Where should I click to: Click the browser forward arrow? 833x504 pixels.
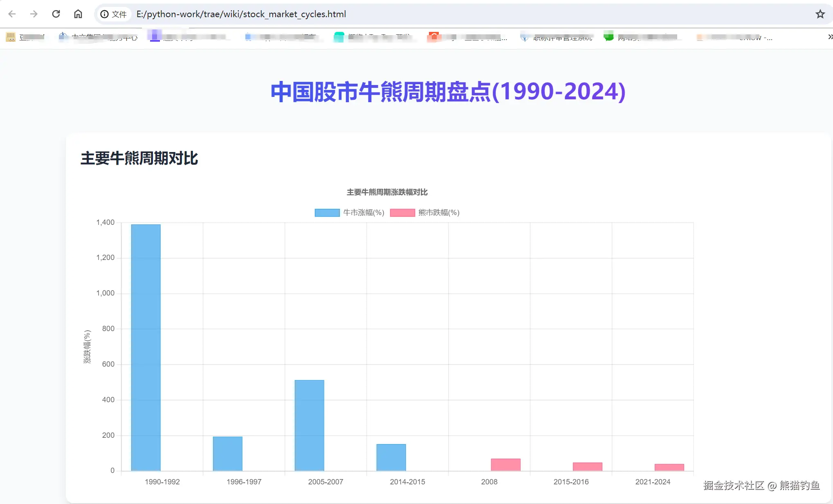pos(34,14)
